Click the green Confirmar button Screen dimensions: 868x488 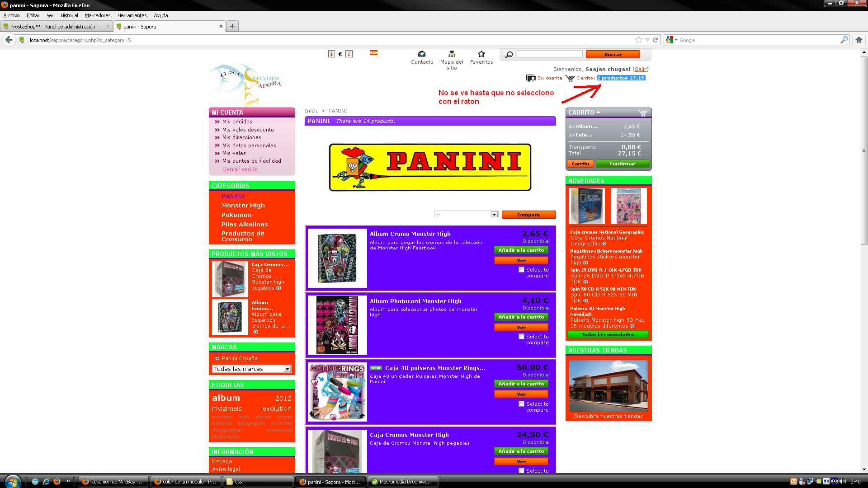click(623, 164)
